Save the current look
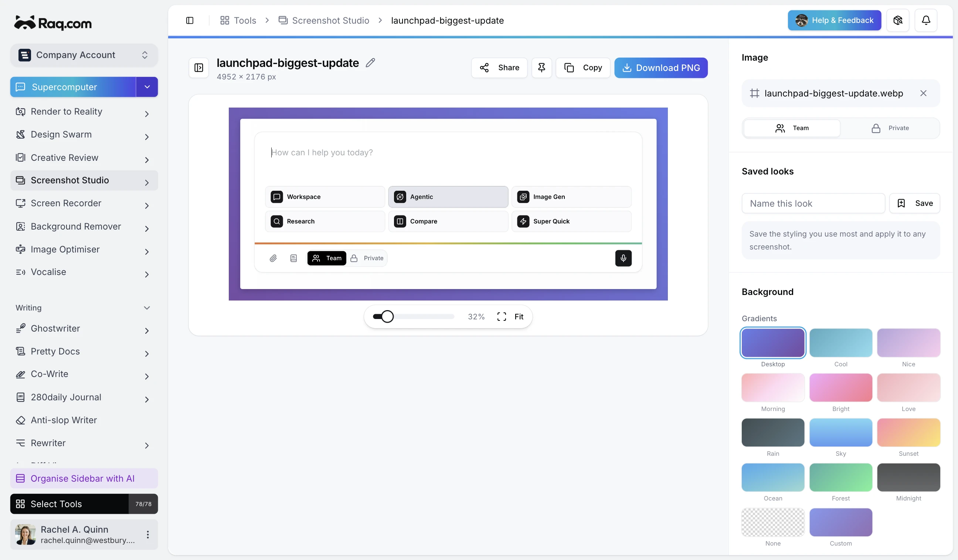Screen dimensions: 958x560 [x=914, y=203]
